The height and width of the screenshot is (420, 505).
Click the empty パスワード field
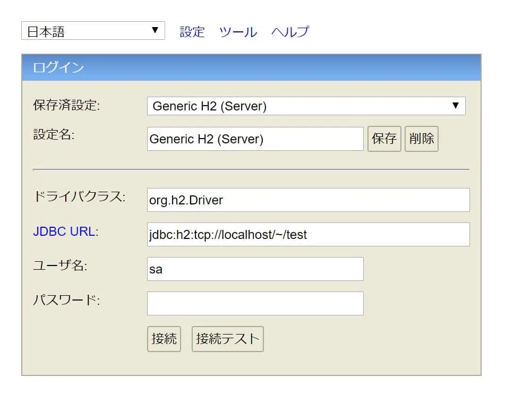click(x=255, y=303)
